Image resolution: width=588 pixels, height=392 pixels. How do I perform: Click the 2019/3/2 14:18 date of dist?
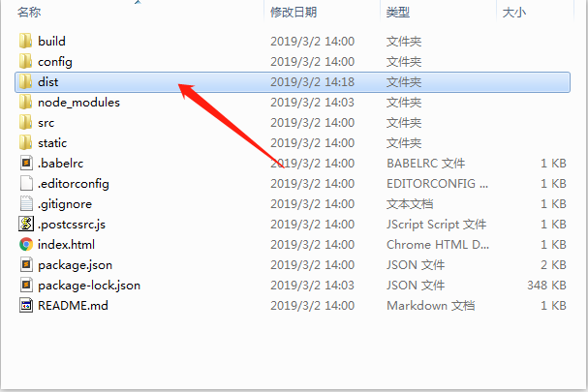point(312,81)
